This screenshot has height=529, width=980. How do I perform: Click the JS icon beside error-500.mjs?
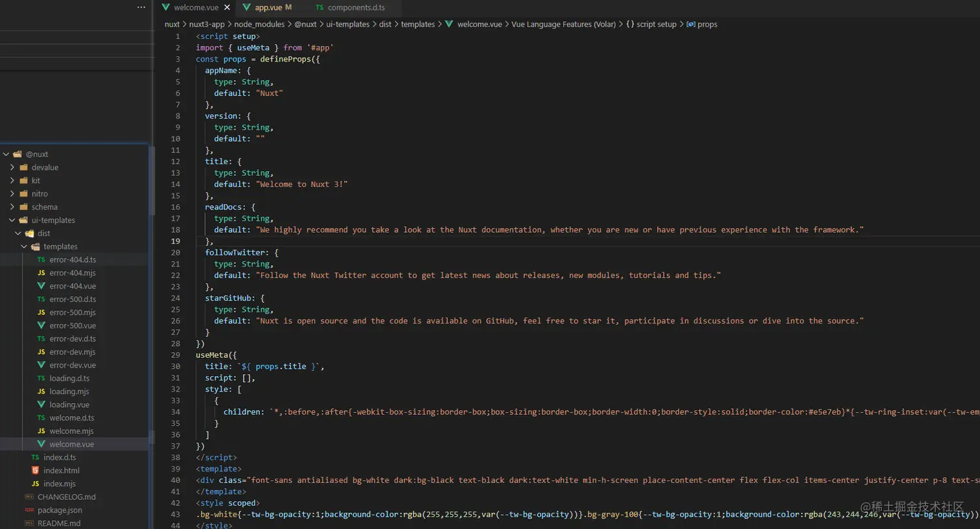[x=41, y=312]
